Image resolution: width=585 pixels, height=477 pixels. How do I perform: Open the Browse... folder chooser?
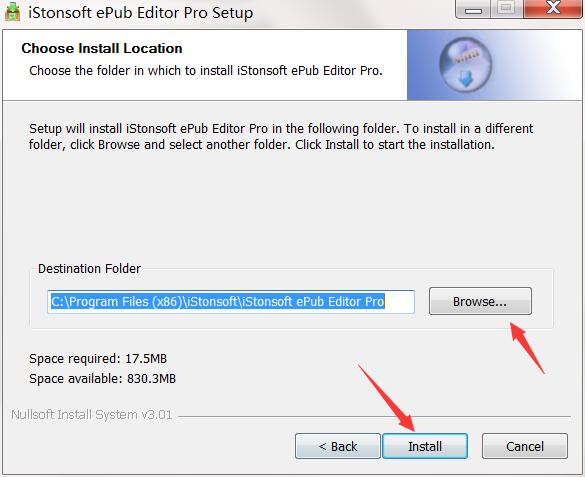tap(480, 301)
